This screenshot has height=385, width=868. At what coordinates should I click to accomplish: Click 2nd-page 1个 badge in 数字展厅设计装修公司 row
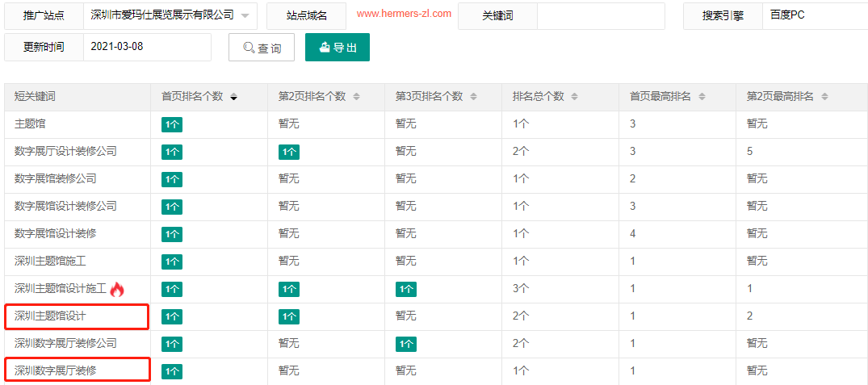click(x=289, y=152)
